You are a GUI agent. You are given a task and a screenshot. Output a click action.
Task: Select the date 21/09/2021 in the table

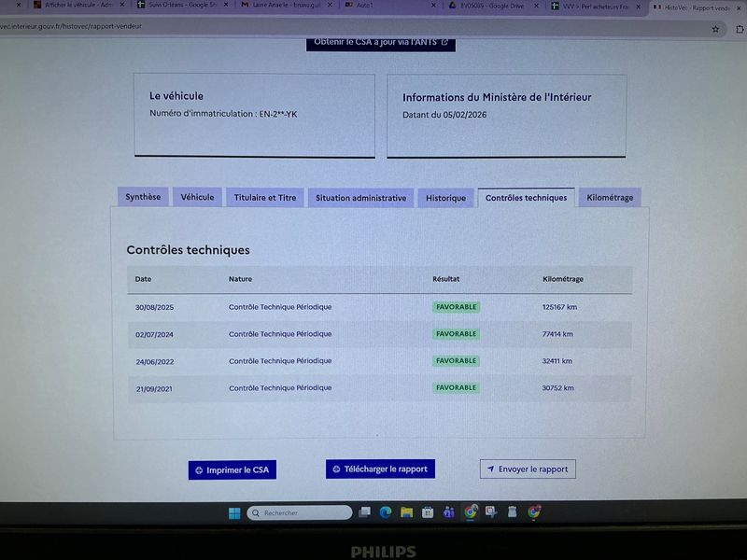154,389
